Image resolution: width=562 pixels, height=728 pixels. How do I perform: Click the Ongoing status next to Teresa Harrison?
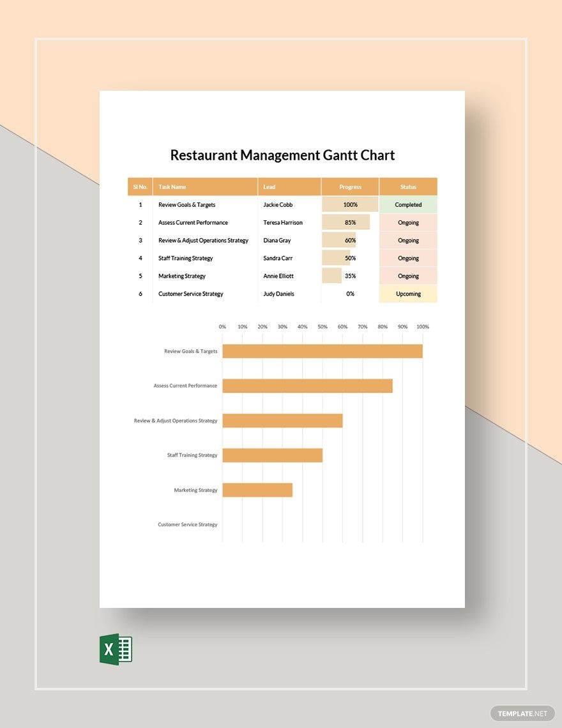point(408,222)
